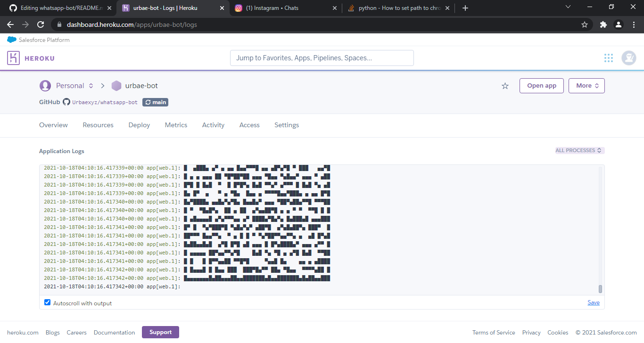Viewport: 644px width, 343px height.
Task: Click the Open app button
Action: tap(541, 86)
